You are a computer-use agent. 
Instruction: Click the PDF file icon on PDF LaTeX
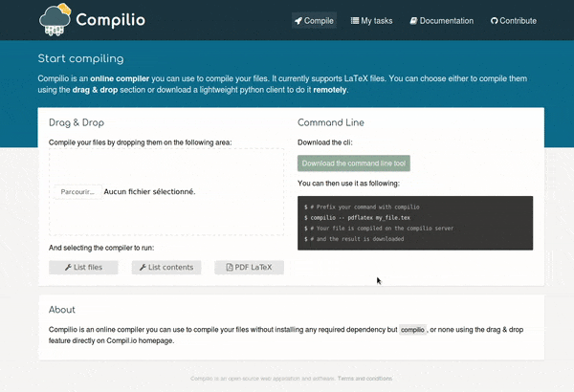[230, 268]
